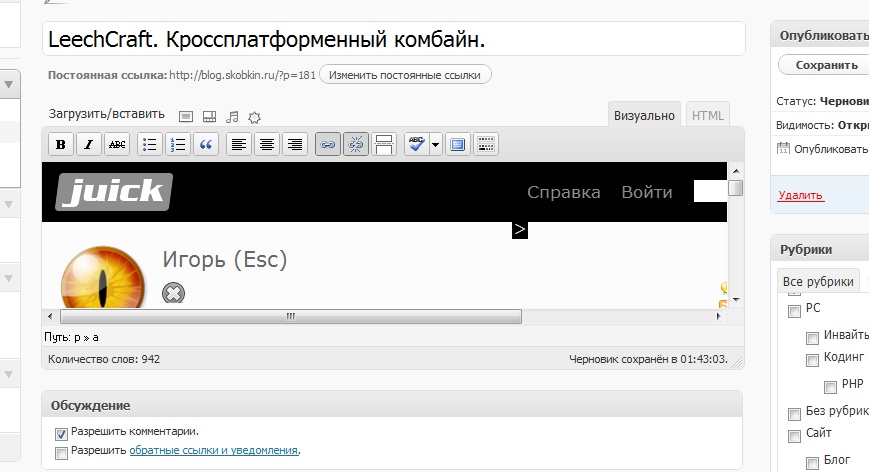Apply italic formatting button
This screenshot has height=472, width=869.
(x=89, y=145)
